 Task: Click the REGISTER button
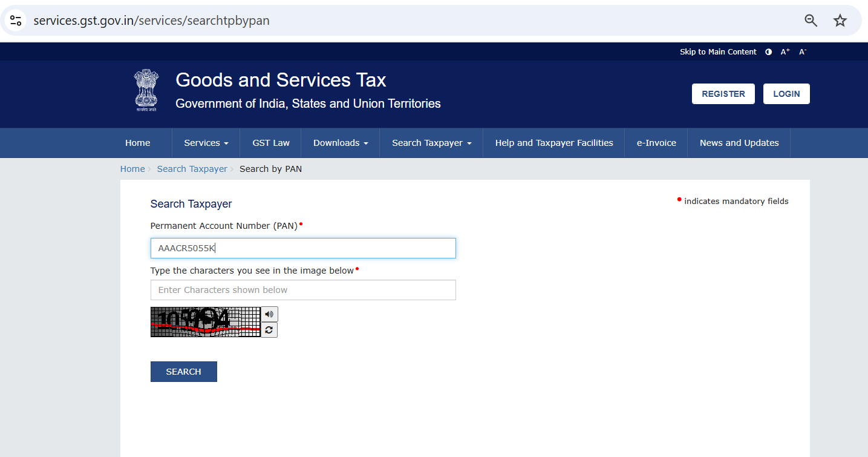point(723,94)
